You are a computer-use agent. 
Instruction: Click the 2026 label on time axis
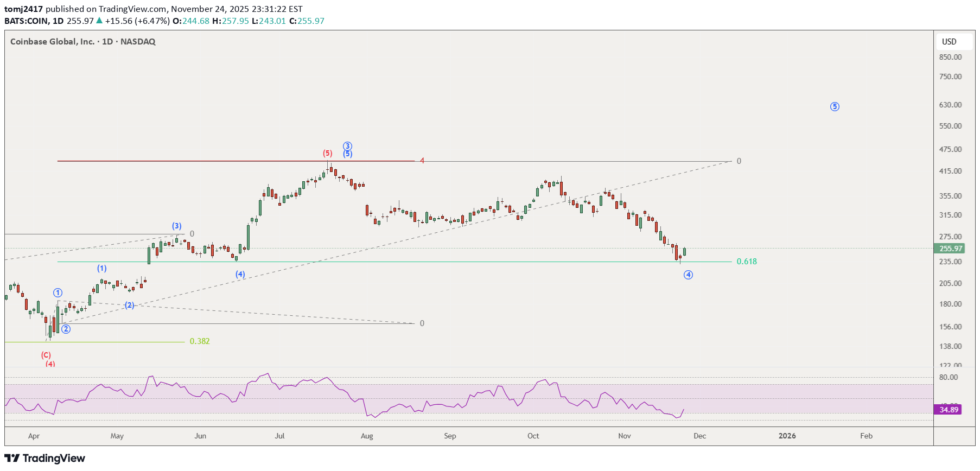coord(787,436)
